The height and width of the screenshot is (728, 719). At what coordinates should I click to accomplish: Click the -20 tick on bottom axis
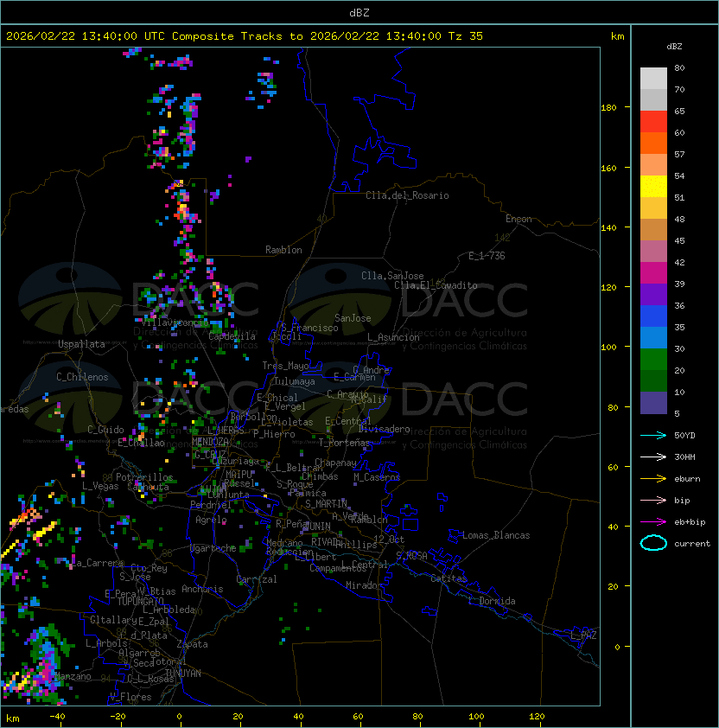coord(118,717)
